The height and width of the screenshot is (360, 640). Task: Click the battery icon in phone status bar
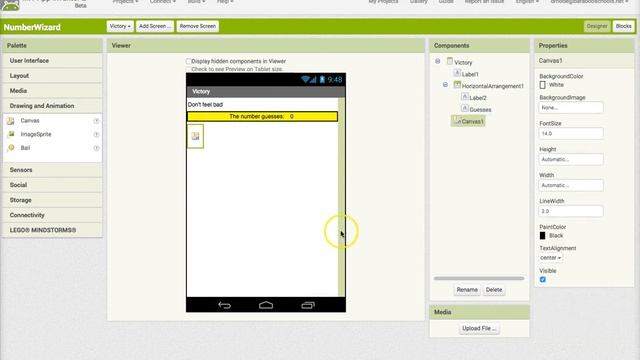point(322,79)
